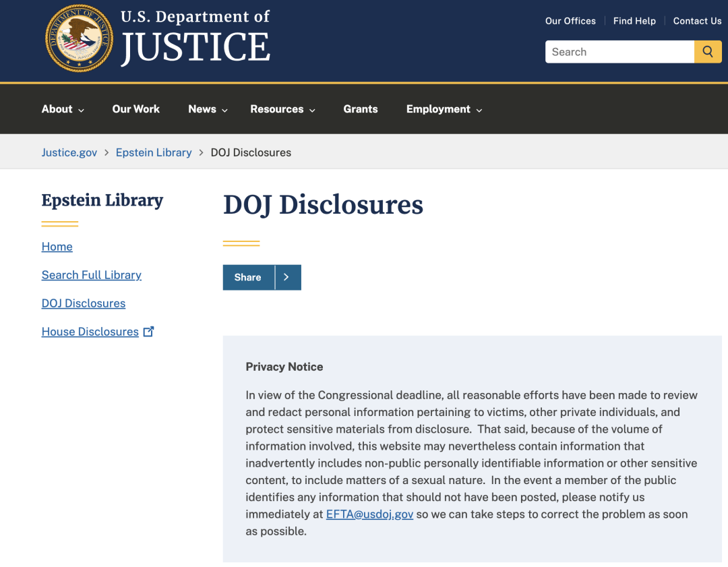Open the House Disclosures sidebar link
728x567 pixels.
90,332
